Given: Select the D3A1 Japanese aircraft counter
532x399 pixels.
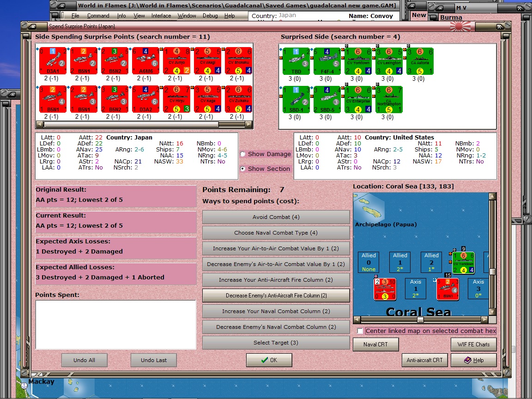Looking at the screenshot, I should coord(53,61).
